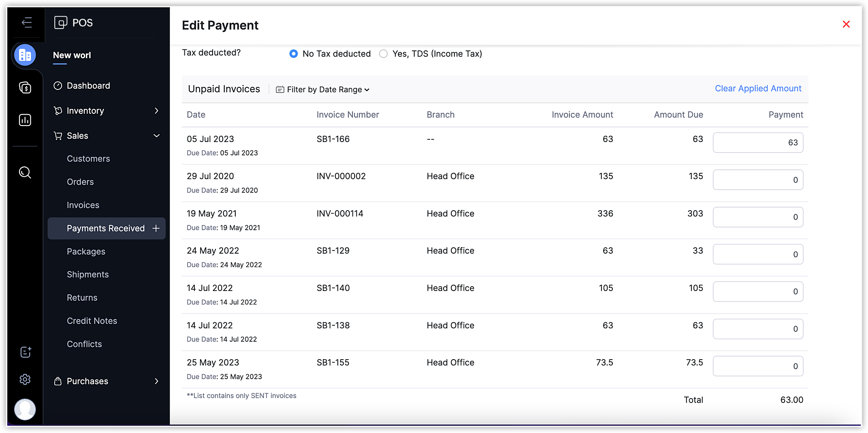Open Credit Notes in the sidebar
This screenshot has height=433, width=868.
click(92, 321)
